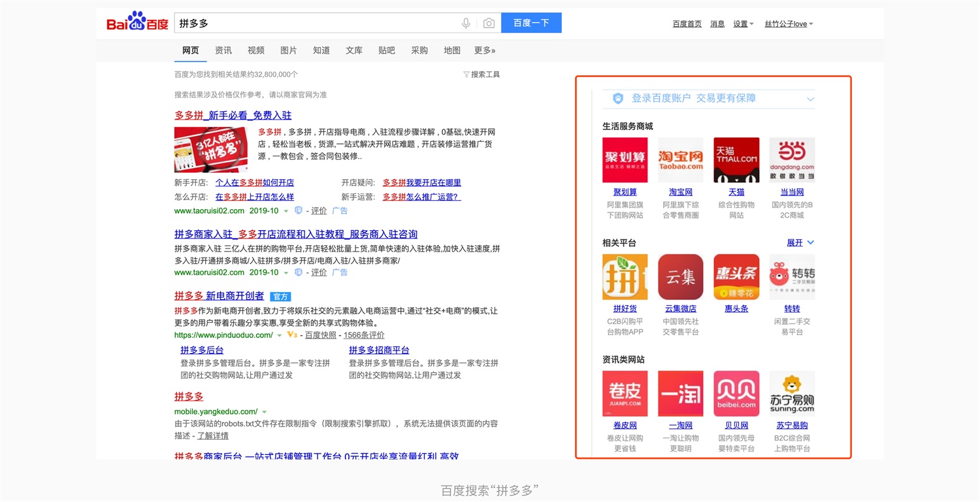Click 在多多拼上开店怎么样 link
980x502 pixels.
[255, 197]
